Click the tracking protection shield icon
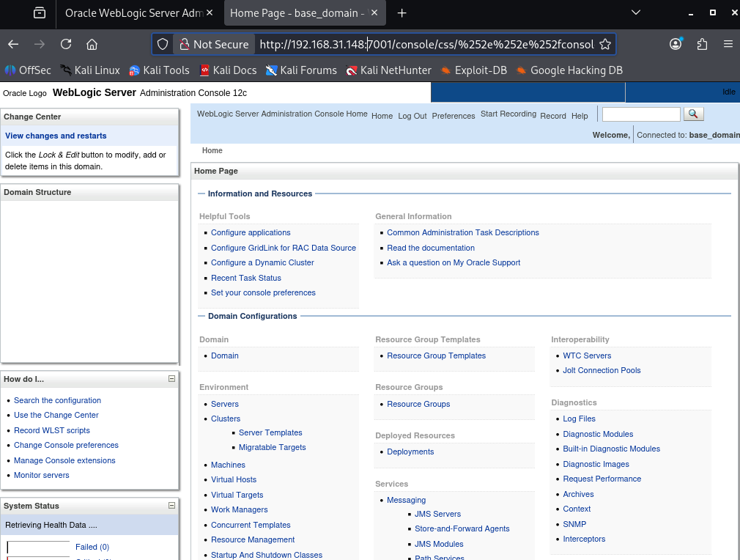 pyautogui.click(x=163, y=44)
